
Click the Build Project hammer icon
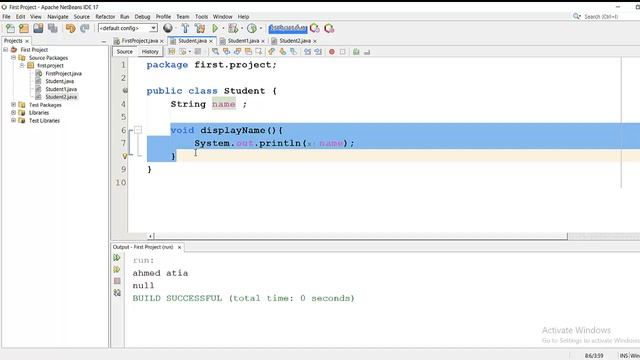185,28
